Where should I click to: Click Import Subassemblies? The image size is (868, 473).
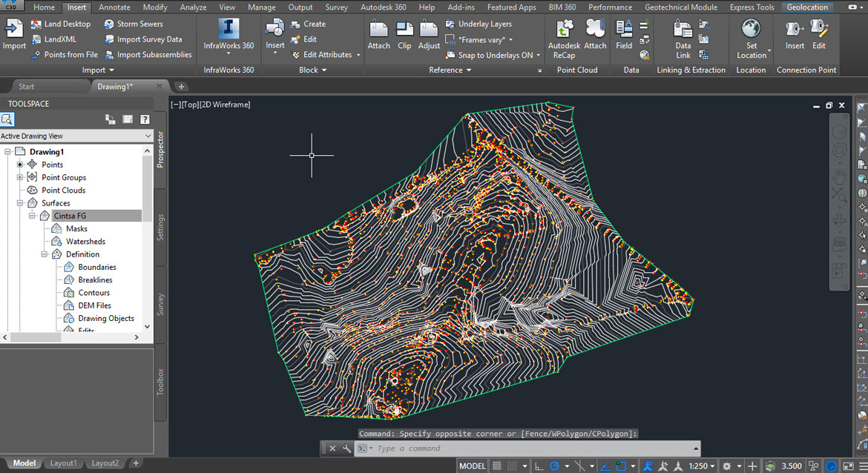(148, 54)
